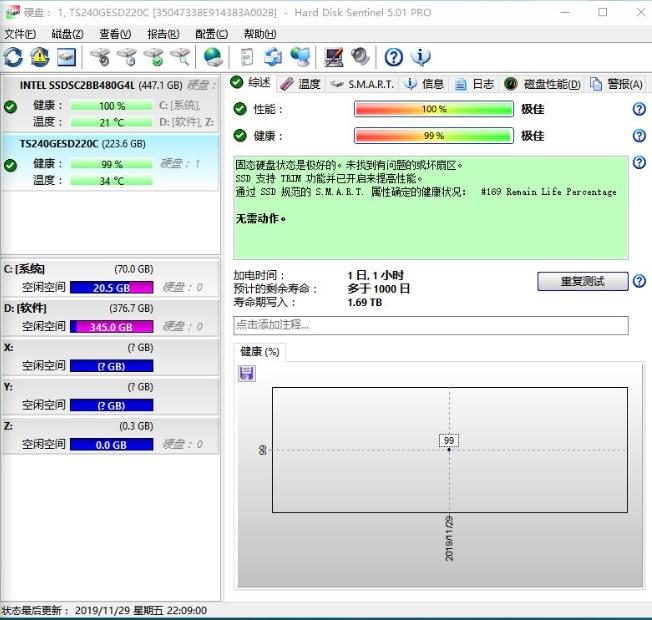Click the computer with pen configuration icon
Image resolution: width=652 pixels, height=620 pixels.
click(x=334, y=57)
